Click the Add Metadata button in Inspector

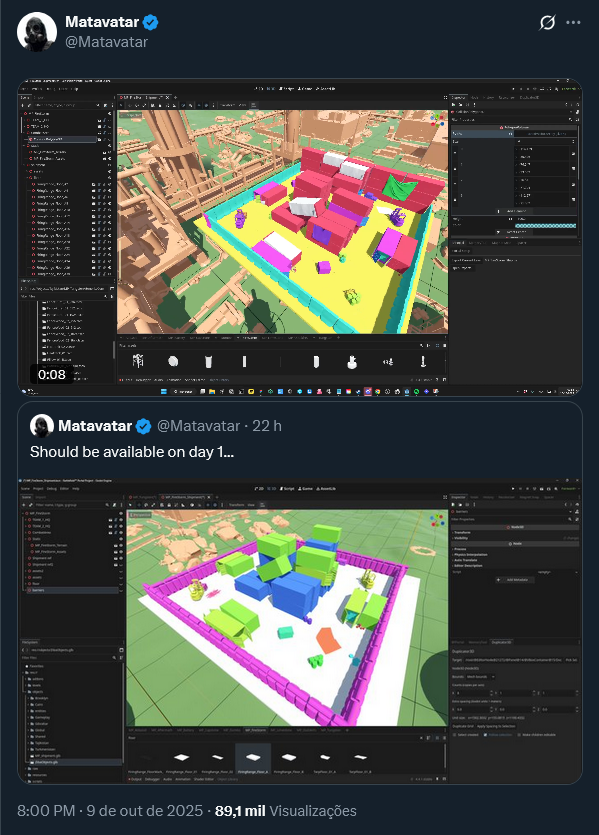tap(514, 579)
